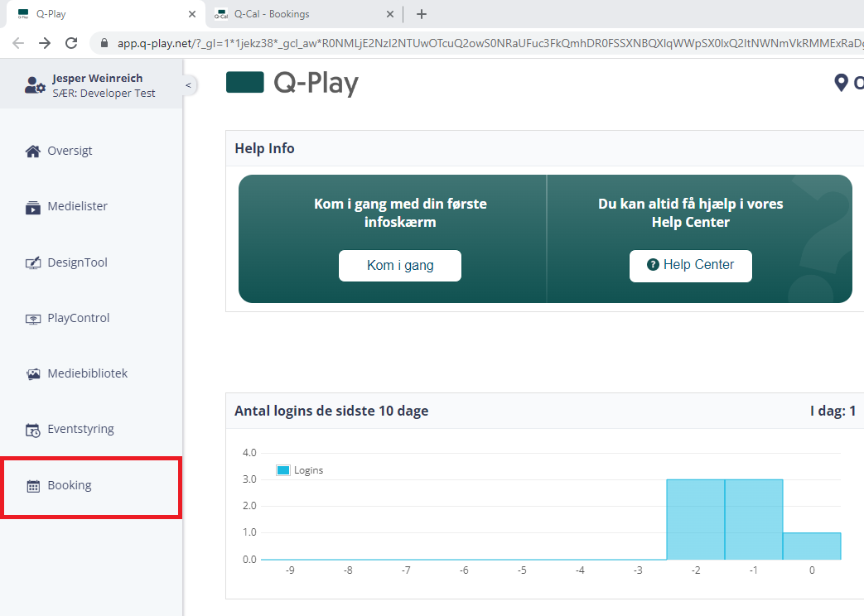Click the browser forward arrow
Screen dimensions: 864x616
[x=45, y=43]
